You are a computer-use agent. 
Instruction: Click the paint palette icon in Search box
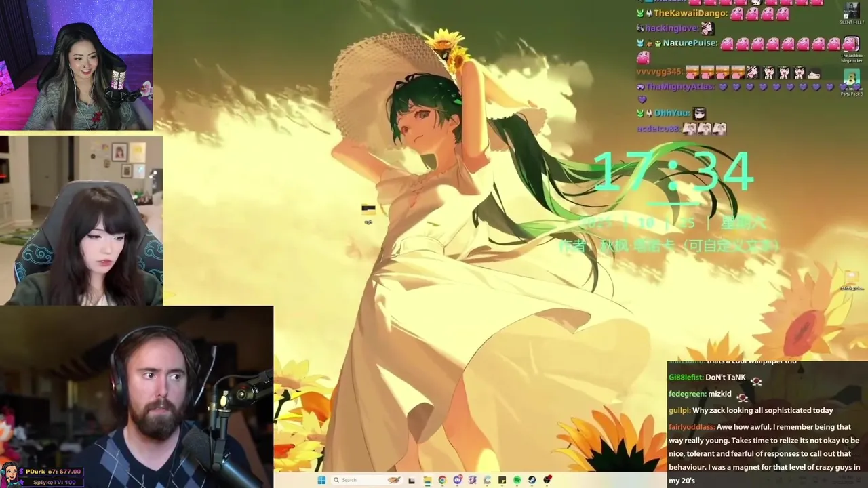pos(394,480)
